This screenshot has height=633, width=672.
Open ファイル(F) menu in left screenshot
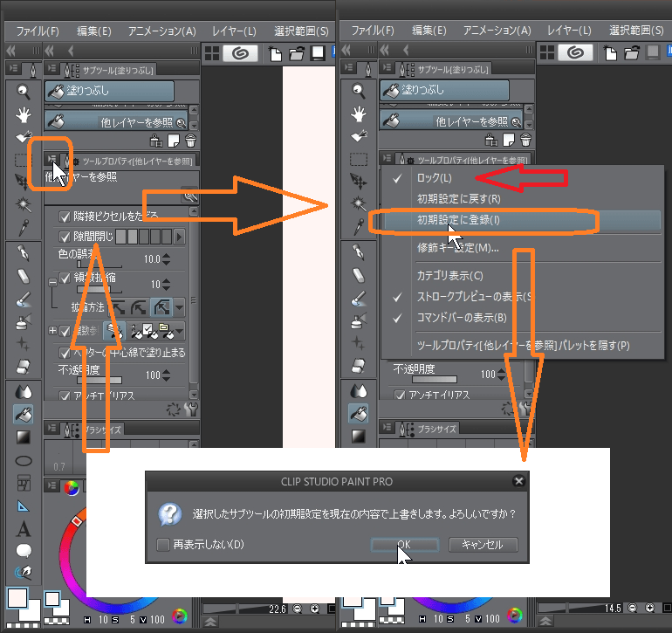pos(38,31)
